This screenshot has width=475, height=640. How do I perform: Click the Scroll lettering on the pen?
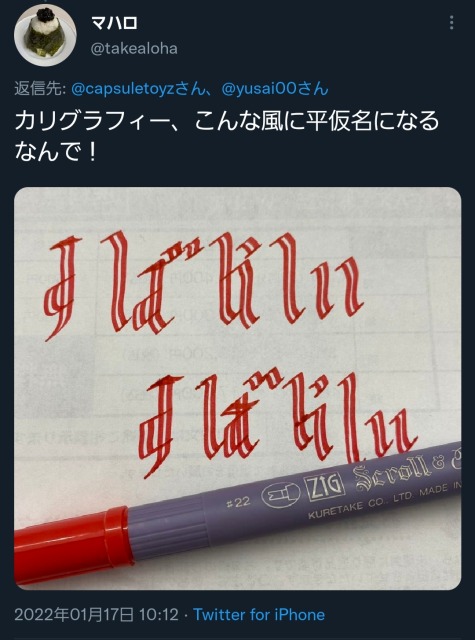392,474
